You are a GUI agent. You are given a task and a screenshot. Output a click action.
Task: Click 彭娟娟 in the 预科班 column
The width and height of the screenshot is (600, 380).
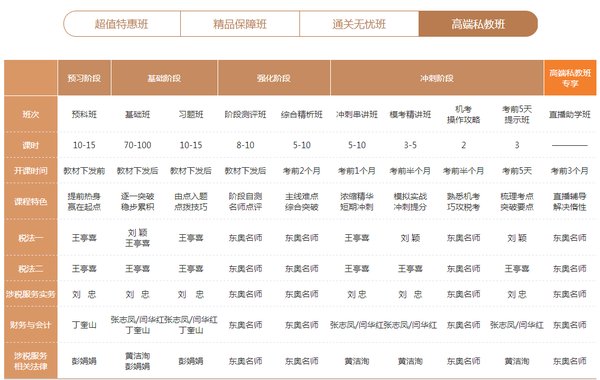(x=84, y=361)
